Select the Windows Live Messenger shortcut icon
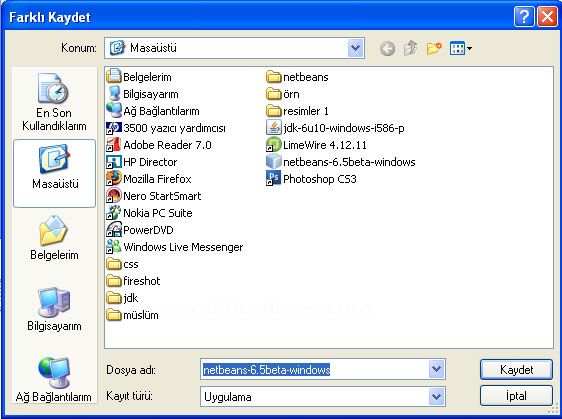 click(114, 247)
